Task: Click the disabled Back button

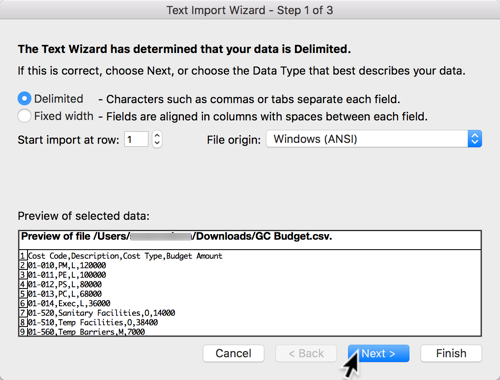Action: pyautogui.click(x=306, y=353)
